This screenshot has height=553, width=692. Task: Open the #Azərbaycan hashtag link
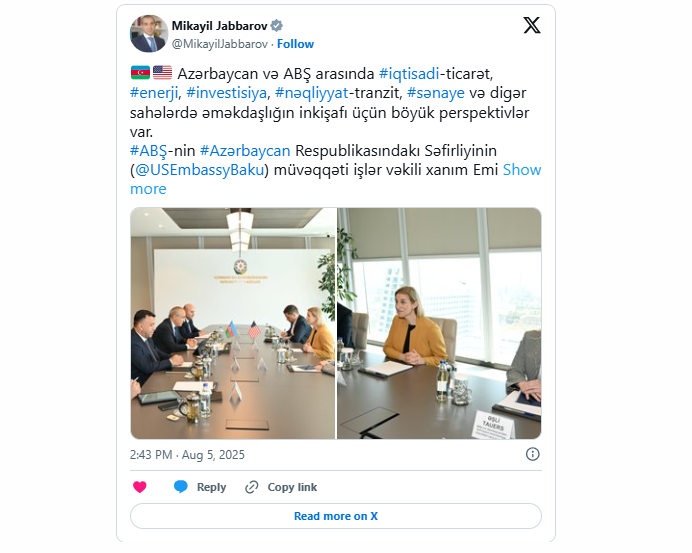click(x=245, y=151)
